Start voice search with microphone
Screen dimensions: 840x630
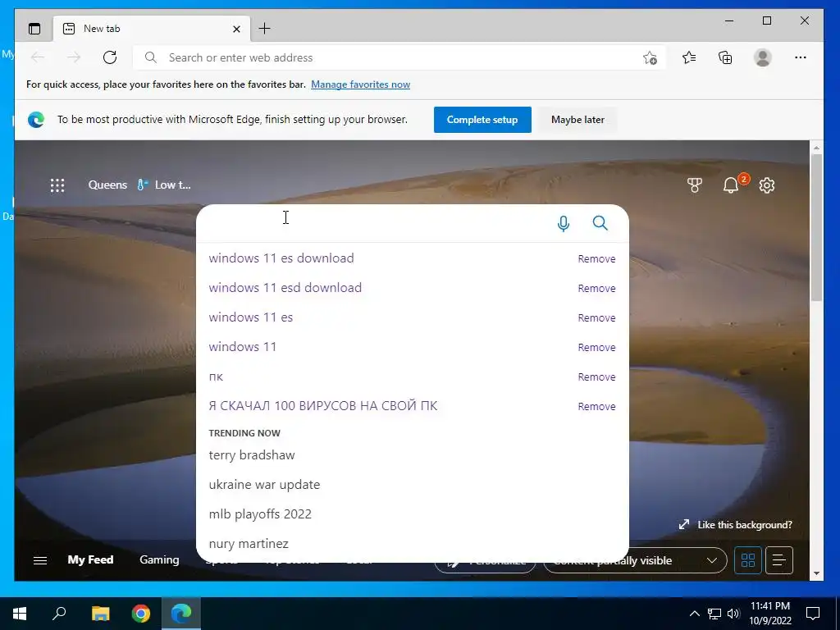coord(563,223)
